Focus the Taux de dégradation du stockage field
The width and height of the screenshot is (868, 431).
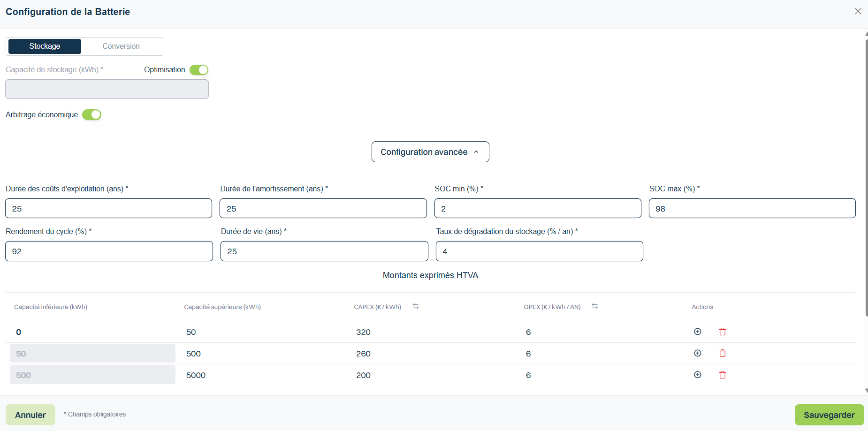[x=540, y=251]
